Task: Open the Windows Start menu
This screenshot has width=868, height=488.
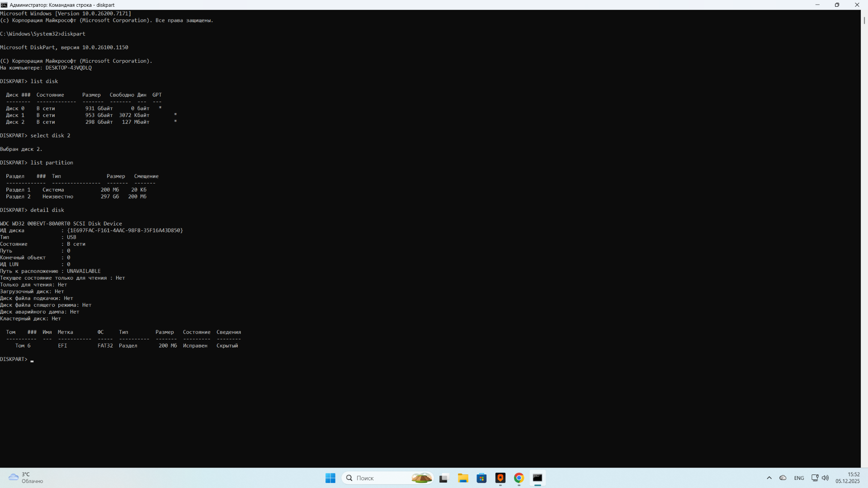Action: click(x=330, y=478)
